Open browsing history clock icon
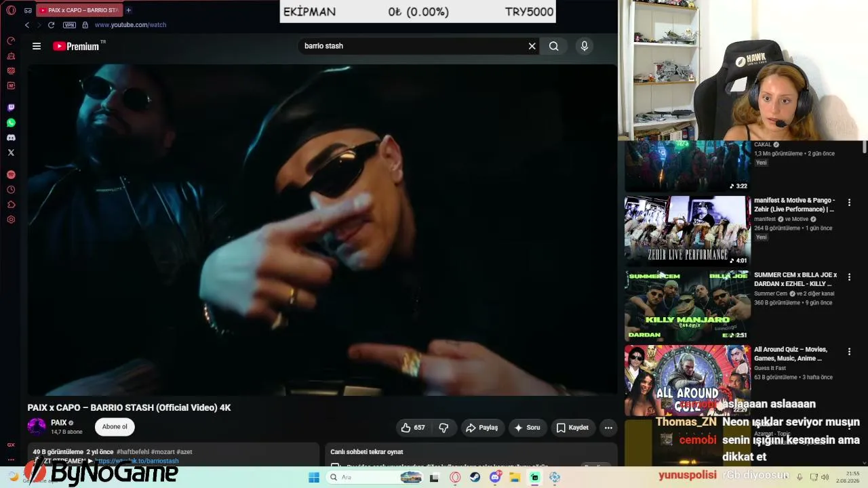868x488 pixels. click(11, 190)
